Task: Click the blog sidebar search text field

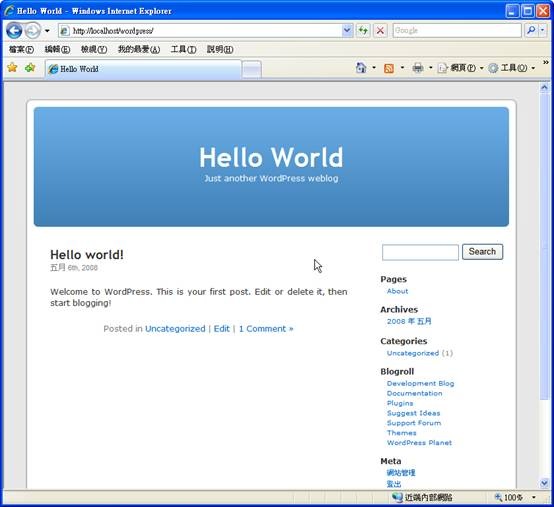Action: 420,252
